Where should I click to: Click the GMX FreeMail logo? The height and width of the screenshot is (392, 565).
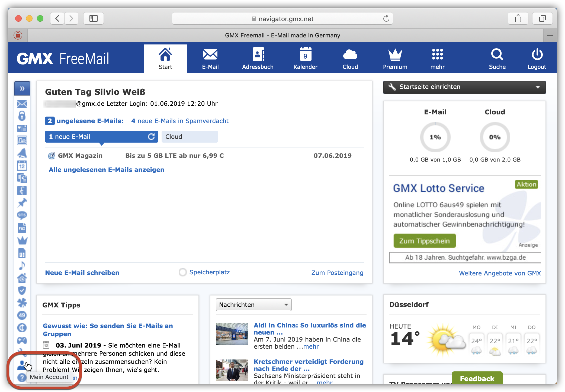(x=63, y=59)
